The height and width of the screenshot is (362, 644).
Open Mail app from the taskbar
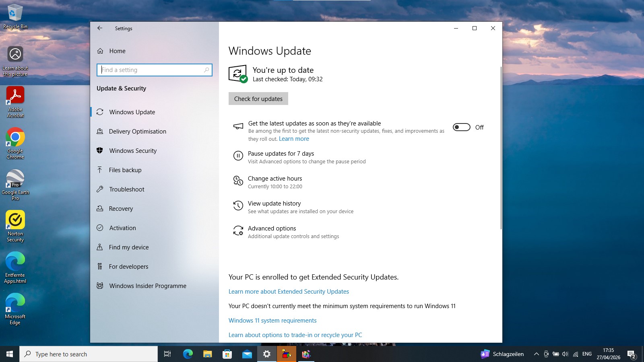click(247, 354)
